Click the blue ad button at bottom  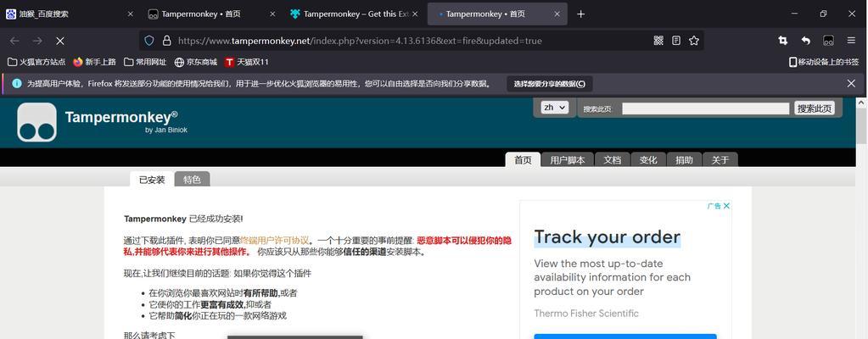click(625, 336)
